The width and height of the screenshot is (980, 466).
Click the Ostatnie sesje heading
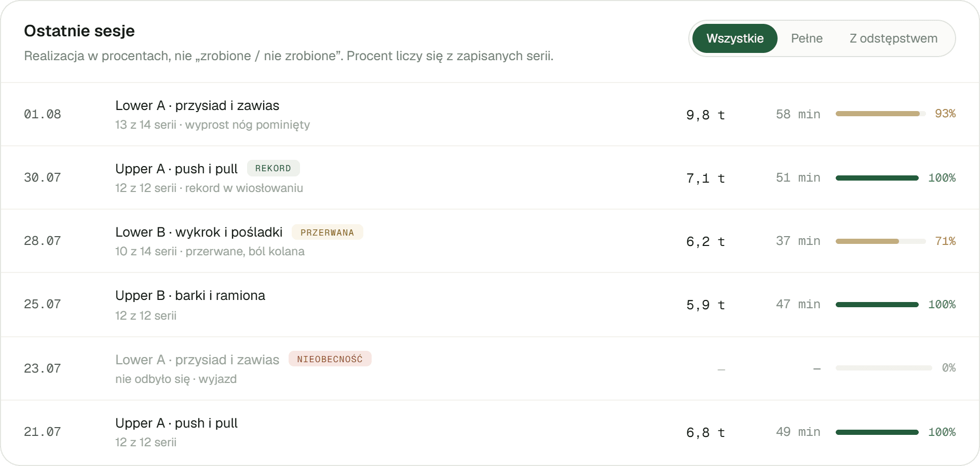[79, 31]
